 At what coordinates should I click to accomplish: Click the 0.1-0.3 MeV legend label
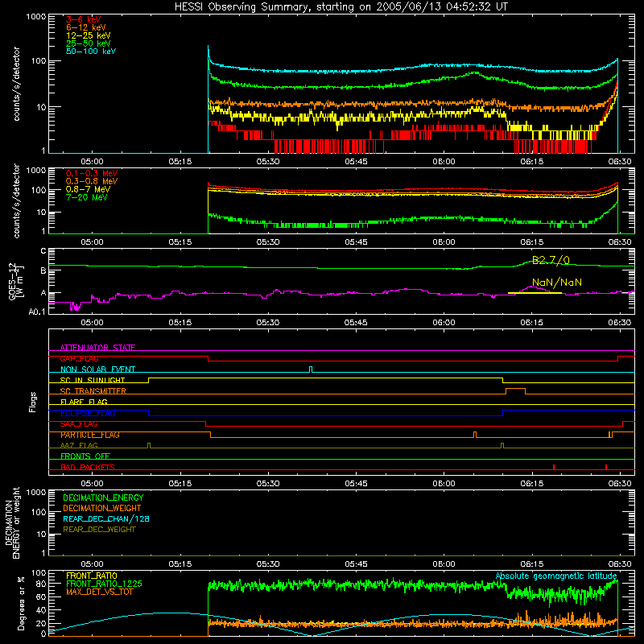[92, 173]
